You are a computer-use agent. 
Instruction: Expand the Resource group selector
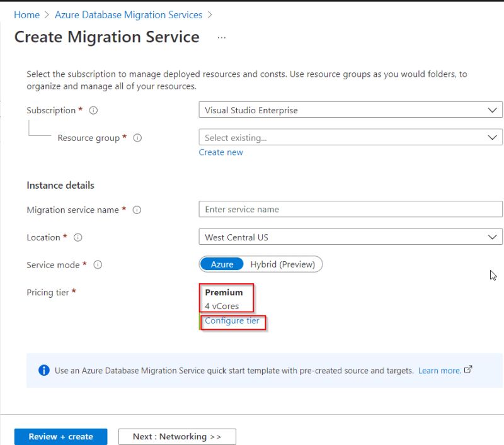pos(350,137)
